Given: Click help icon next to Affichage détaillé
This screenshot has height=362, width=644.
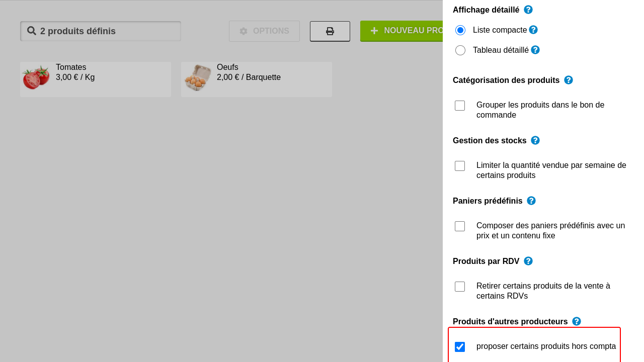Looking at the screenshot, I should tap(528, 10).
